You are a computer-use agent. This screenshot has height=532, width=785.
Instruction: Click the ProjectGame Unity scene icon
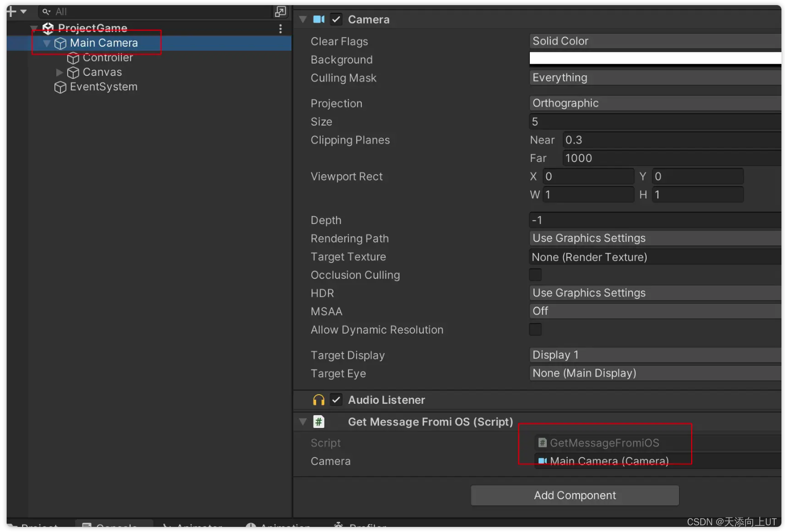pos(48,28)
